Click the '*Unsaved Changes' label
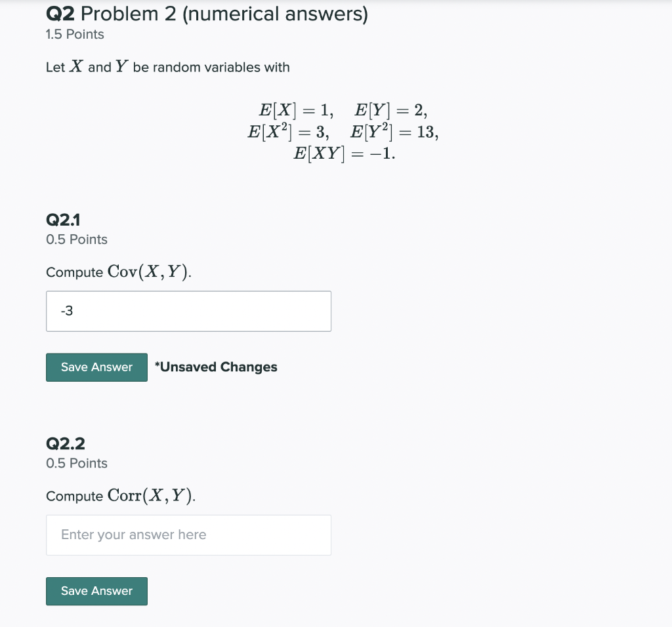672x627 pixels. (216, 367)
